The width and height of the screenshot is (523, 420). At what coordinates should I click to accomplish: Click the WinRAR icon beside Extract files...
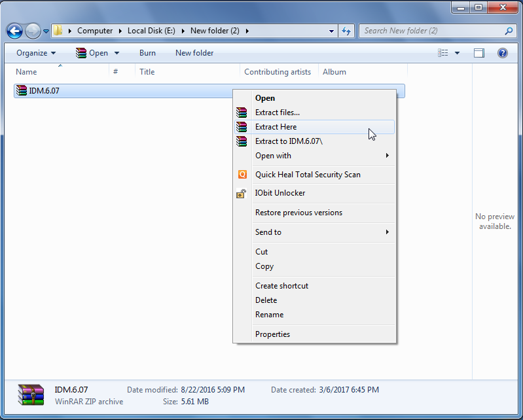click(242, 113)
